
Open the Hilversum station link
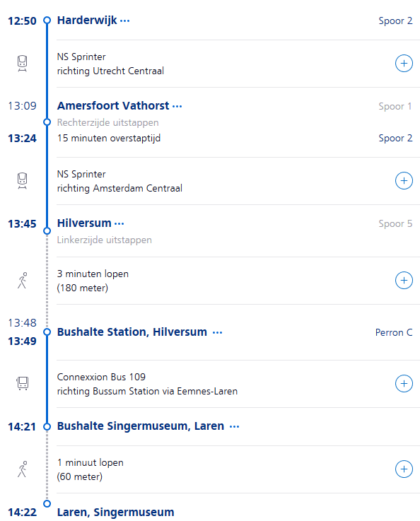coord(84,223)
